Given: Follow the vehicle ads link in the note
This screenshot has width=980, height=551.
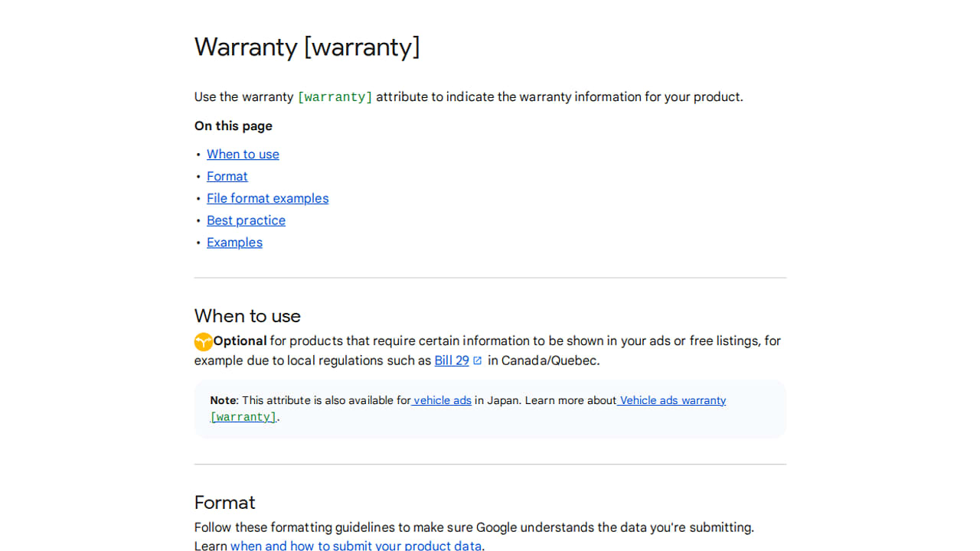Looking at the screenshot, I should [442, 400].
